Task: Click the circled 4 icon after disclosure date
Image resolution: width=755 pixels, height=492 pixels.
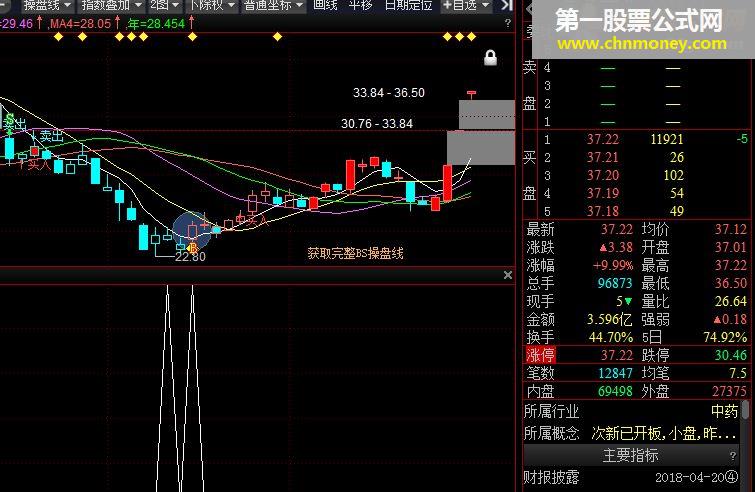Action: (732, 478)
